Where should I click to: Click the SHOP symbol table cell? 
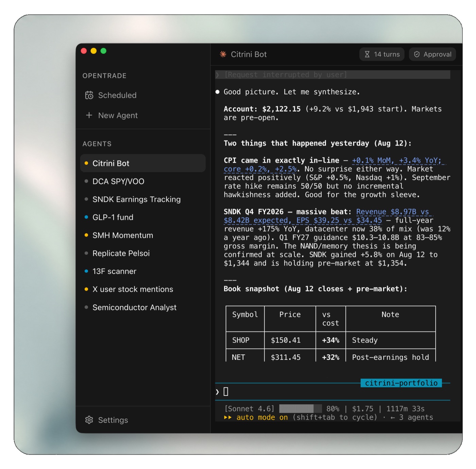[x=245, y=340]
